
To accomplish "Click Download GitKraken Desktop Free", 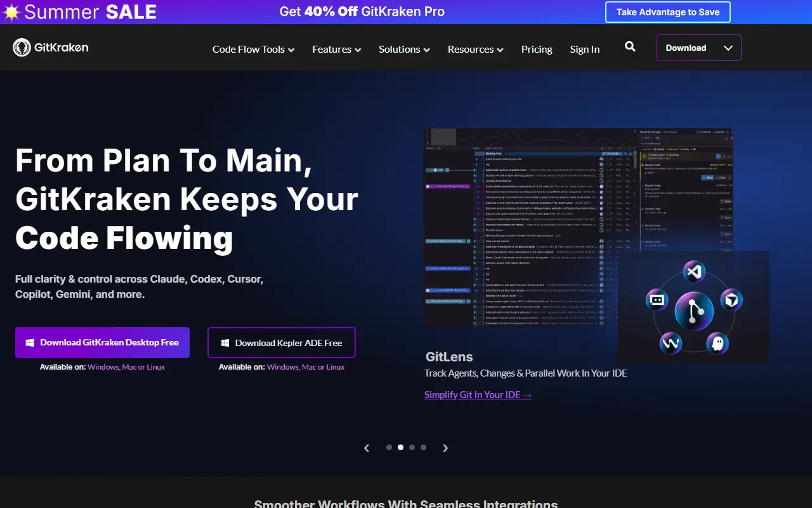I will click(x=102, y=342).
